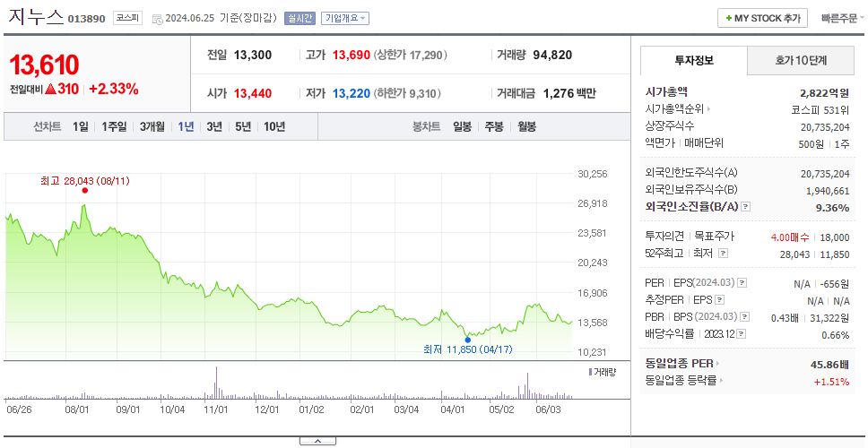Click the red up-triangle next to 310
Image resolution: width=868 pixels, height=448 pixels.
click(50, 89)
